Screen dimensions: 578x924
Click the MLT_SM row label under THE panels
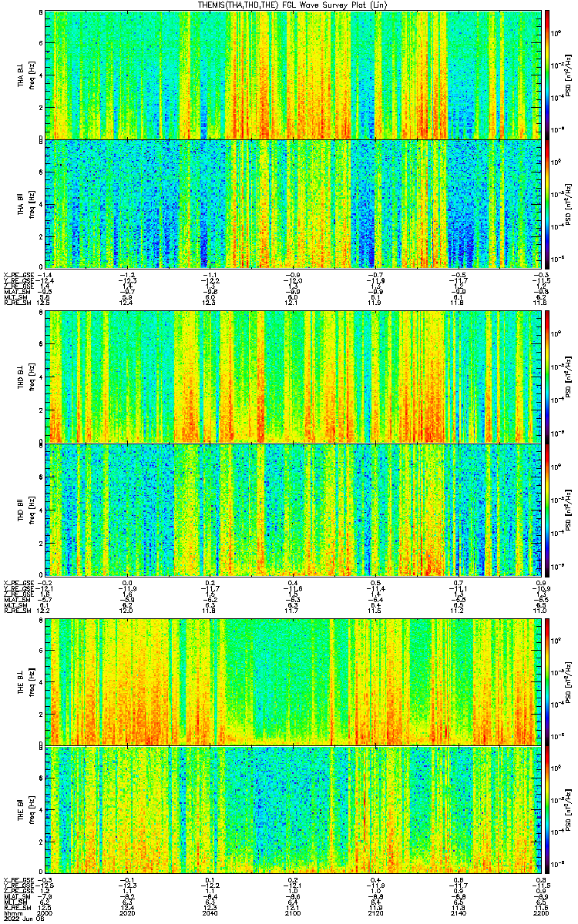(14, 902)
